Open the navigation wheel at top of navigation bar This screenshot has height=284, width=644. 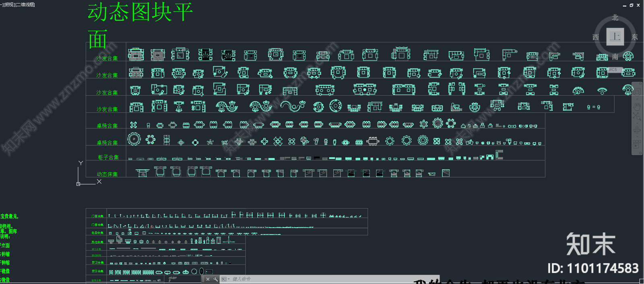[x=637, y=92]
